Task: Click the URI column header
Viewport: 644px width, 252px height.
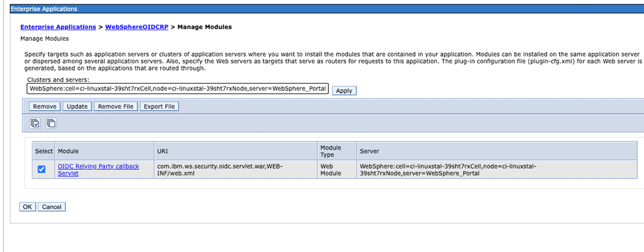Action: [162, 151]
